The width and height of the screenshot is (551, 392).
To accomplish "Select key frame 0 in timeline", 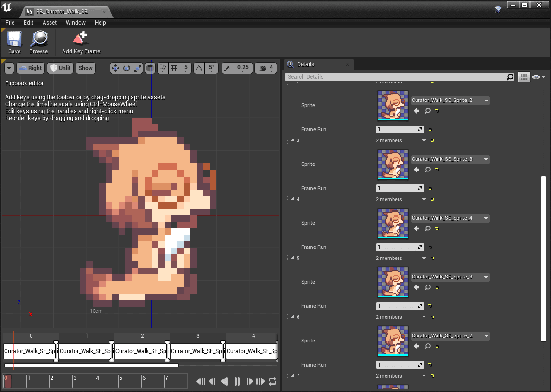I will point(30,351).
